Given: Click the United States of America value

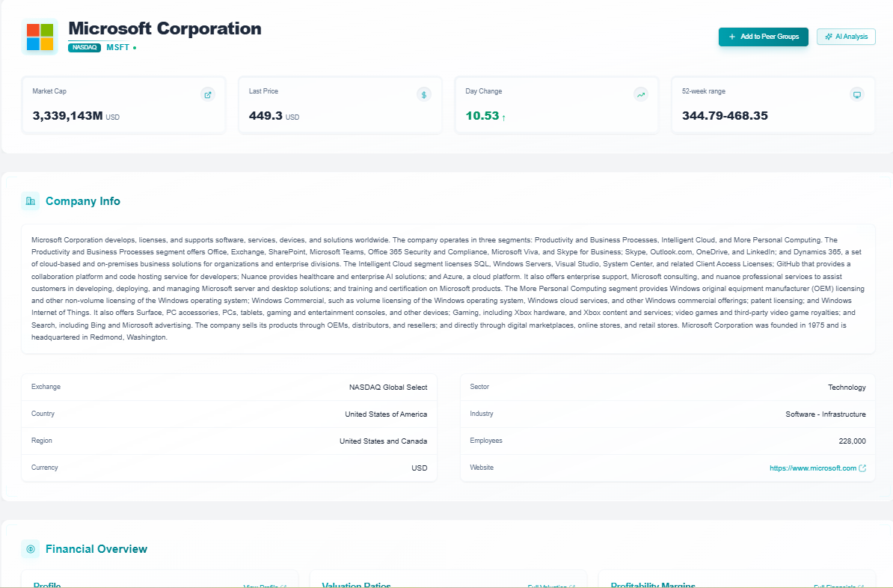Looking at the screenshot, I should click(x=386, y=414).
